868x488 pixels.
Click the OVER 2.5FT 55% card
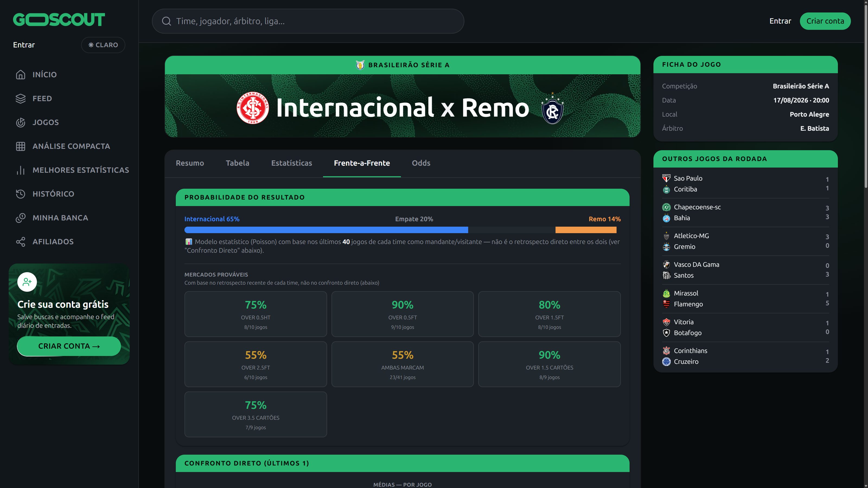click(x=256, y=364)
